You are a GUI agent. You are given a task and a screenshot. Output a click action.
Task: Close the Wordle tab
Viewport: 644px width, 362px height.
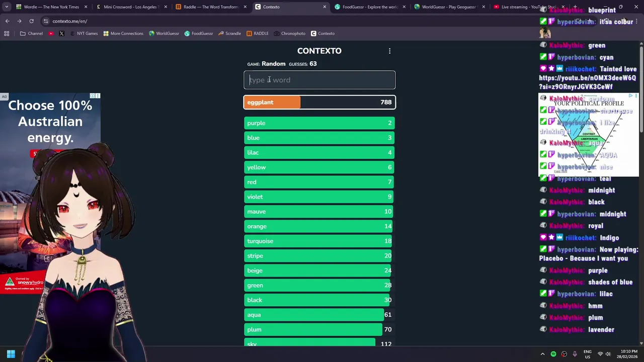(x=86, y=7)
